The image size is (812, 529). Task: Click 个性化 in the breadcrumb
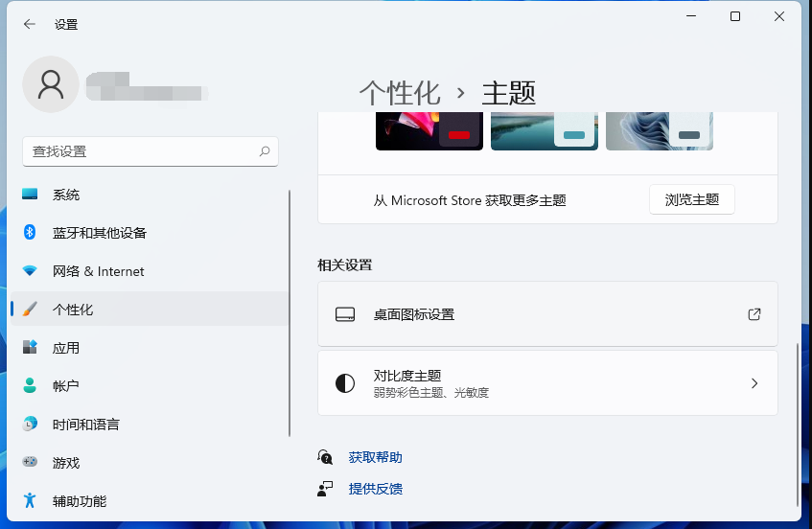400,93
